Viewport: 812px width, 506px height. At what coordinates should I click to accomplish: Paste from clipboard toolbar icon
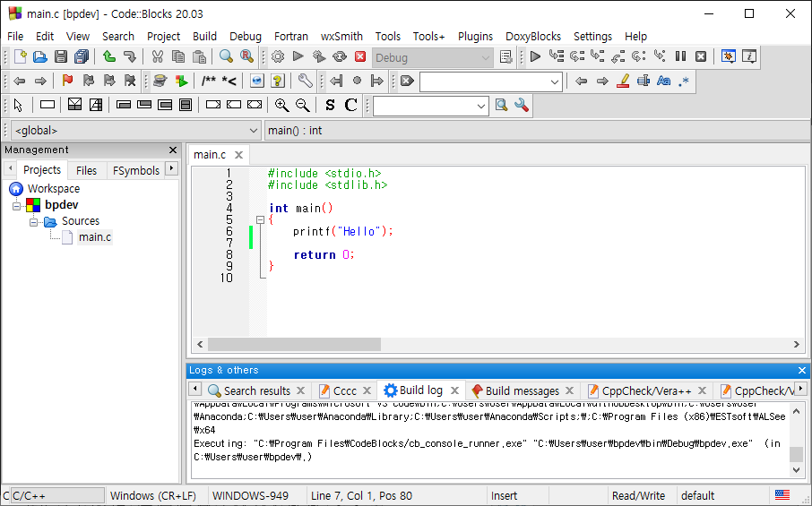pyautogui.click(x=199, y=56)
